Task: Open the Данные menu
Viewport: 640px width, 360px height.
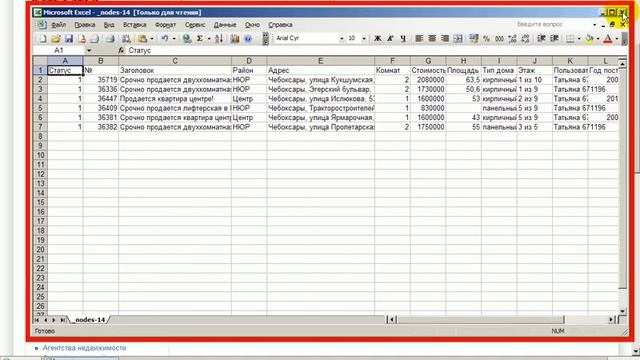Action: coord(225,25)
